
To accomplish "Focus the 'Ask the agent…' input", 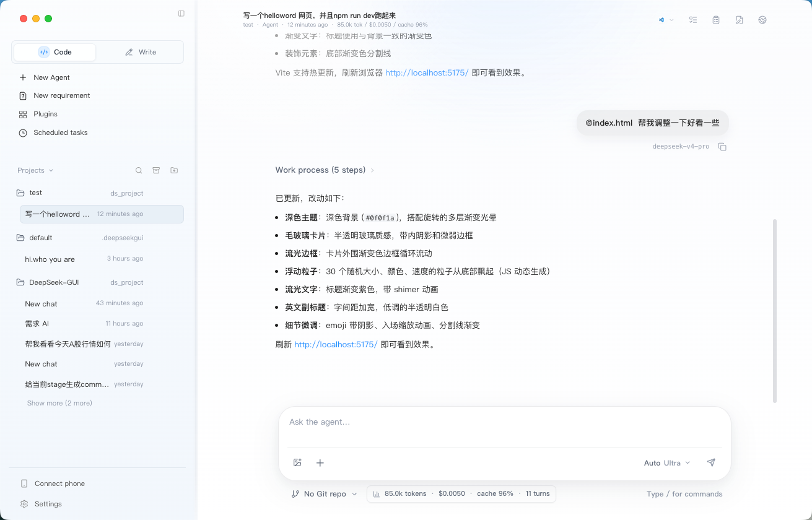I will [505, 422].
